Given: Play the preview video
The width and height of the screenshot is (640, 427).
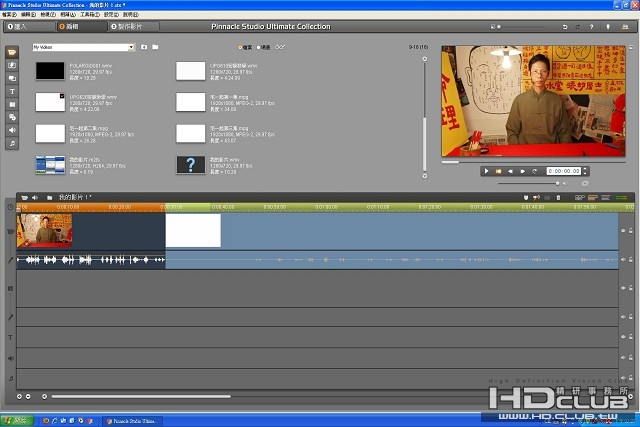Looking at the screenshot, I should coord(486,171).
